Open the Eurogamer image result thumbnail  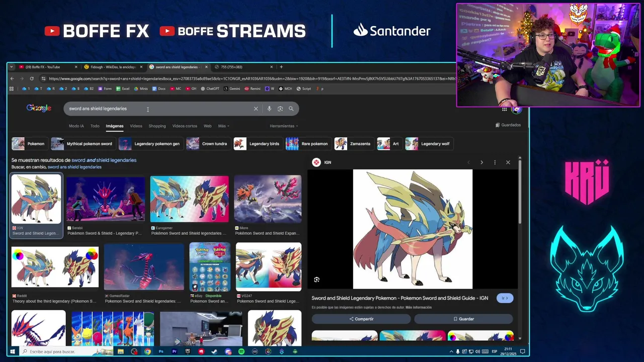tap(189, 199)
